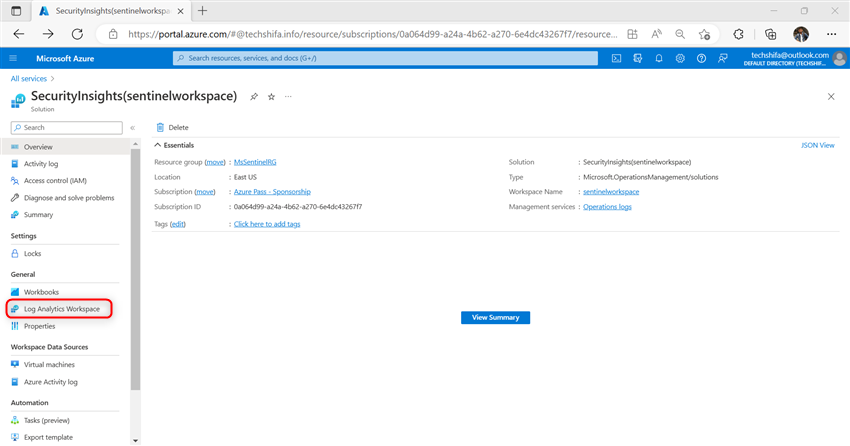850x446 pixels.
Task: Open the Support and help icon
Action: (701, 58)
